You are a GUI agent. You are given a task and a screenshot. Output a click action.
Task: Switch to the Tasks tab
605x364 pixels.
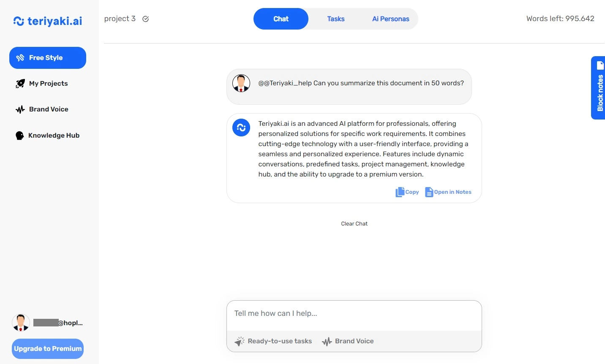tap(336, 19)
